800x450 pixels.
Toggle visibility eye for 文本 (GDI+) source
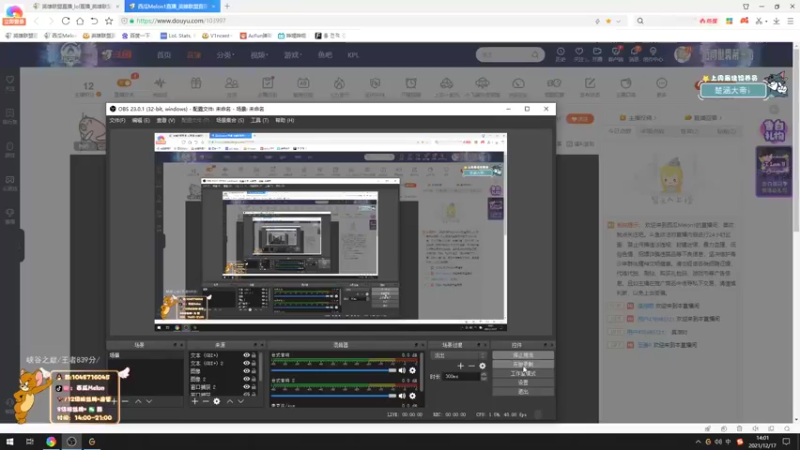coord(246,355)
